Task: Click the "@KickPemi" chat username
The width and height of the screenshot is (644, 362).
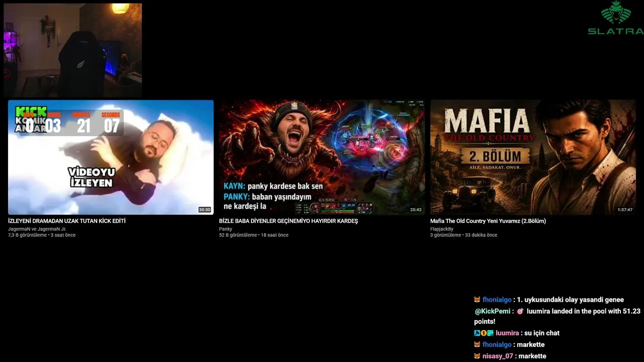Action: (492, 311)
